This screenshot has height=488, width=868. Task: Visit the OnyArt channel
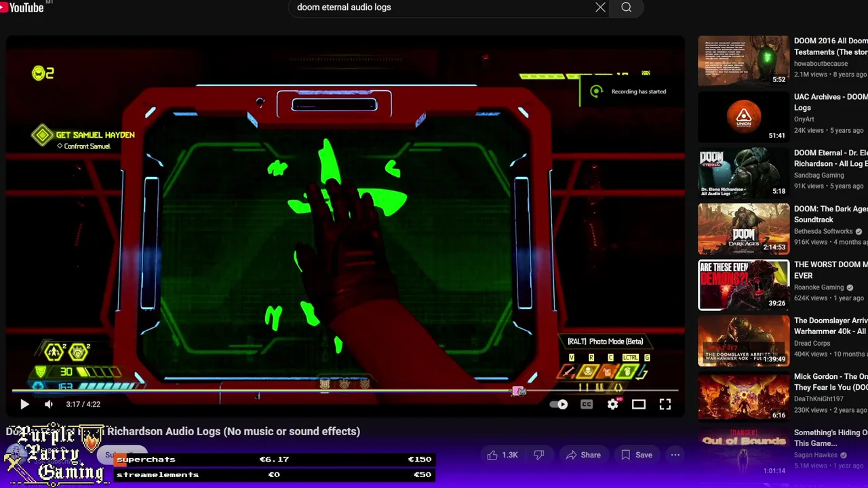pos(806,119)
